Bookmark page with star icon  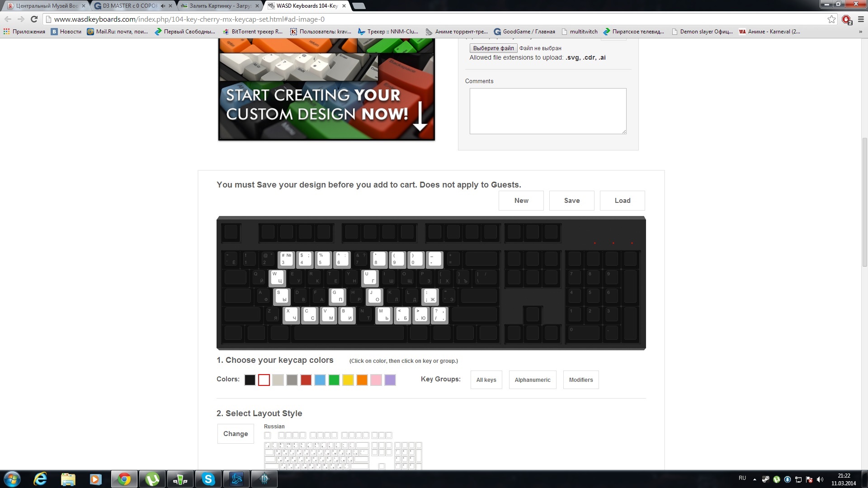point(831,19)
